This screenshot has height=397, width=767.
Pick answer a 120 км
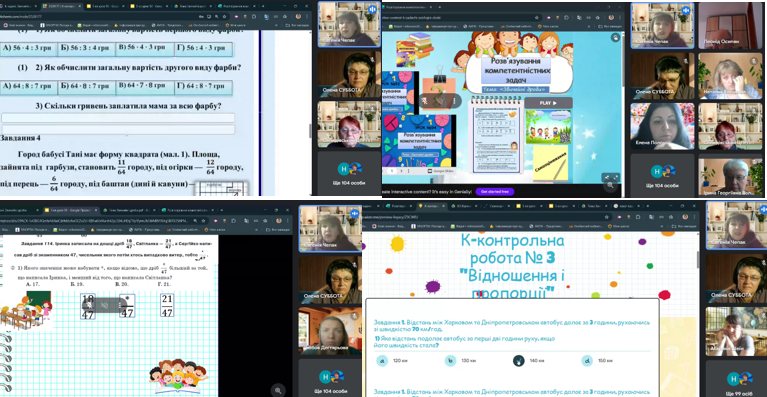click(393, 360)
